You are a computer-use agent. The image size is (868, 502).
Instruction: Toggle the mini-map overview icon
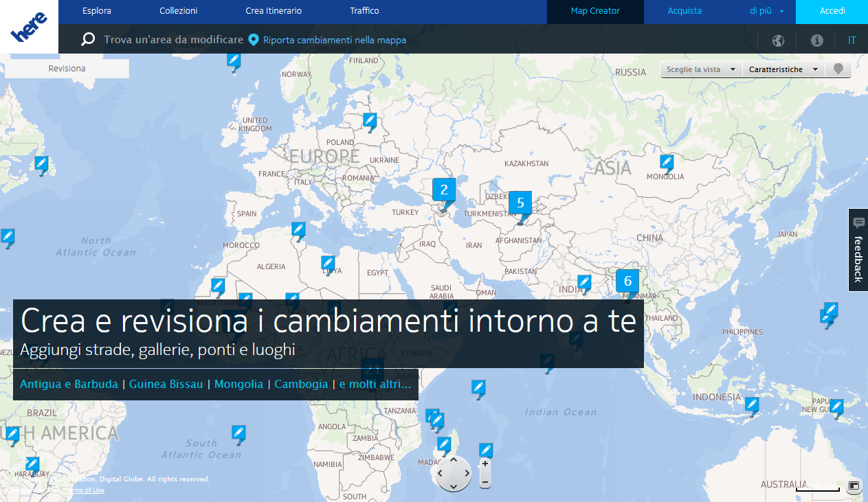854,486
